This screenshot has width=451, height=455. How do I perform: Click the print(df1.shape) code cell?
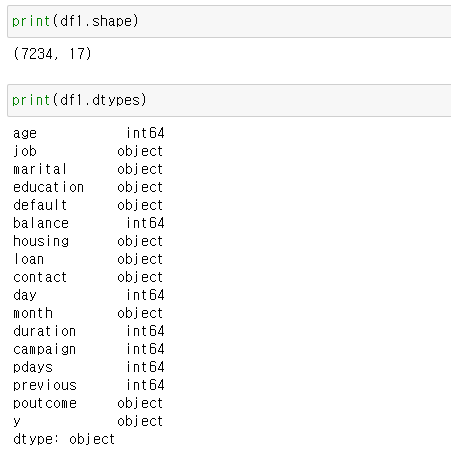click(229, 22)
